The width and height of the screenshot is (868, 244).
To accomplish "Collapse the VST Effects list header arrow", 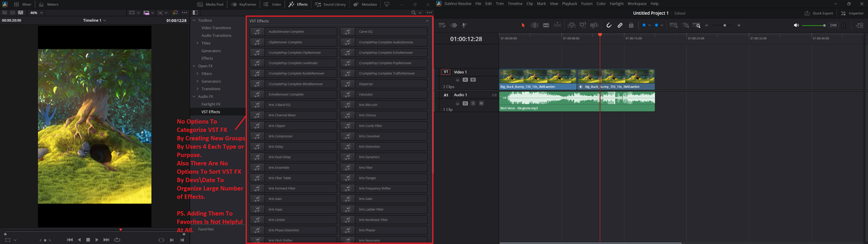I will tap(427, 21).
